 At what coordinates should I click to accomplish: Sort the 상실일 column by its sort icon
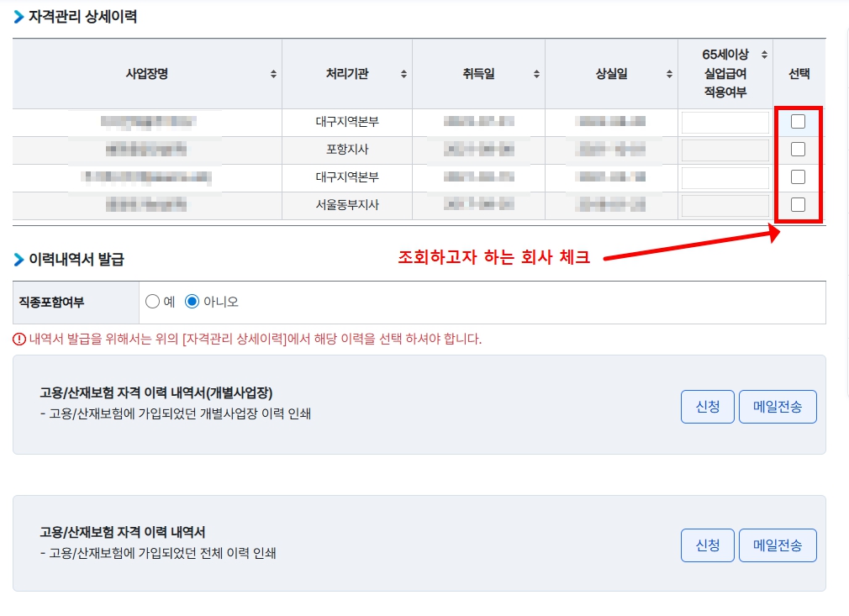670,74
